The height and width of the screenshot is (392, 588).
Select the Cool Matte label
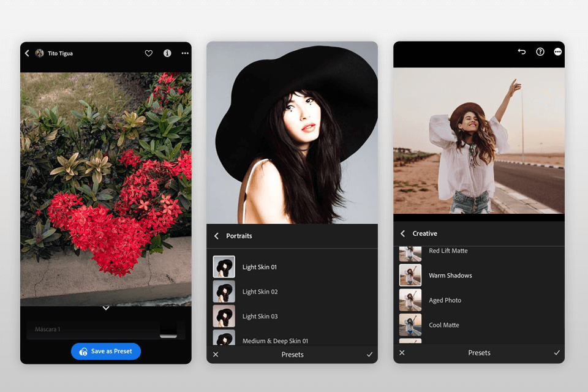(x=444, y=325)
